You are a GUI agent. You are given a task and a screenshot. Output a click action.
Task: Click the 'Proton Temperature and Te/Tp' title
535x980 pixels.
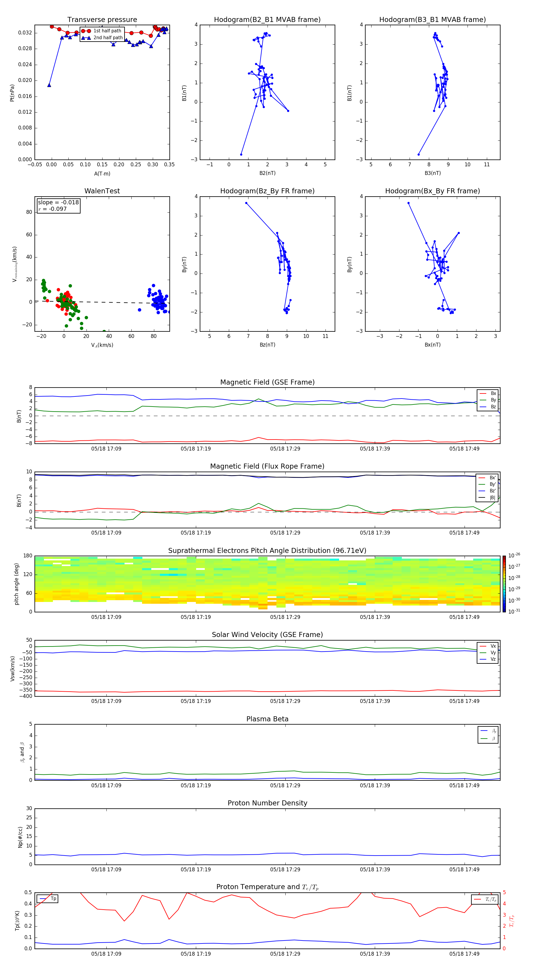coord(267,887)
